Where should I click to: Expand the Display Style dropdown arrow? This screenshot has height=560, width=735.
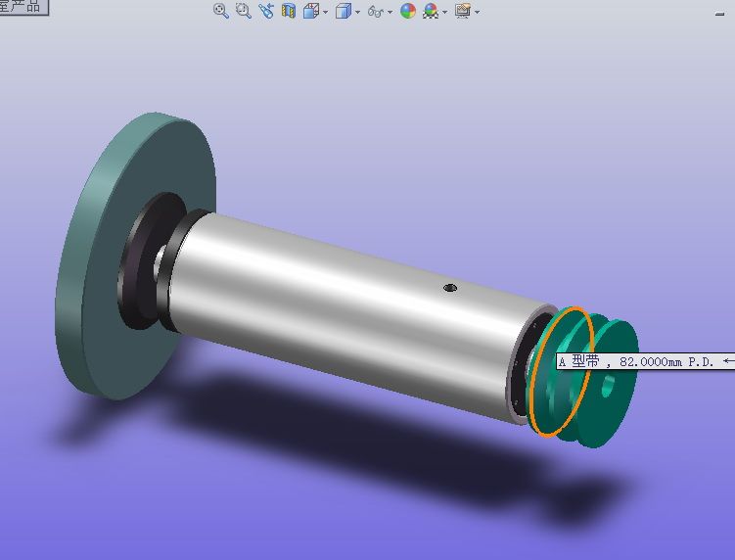click(357, 12)
